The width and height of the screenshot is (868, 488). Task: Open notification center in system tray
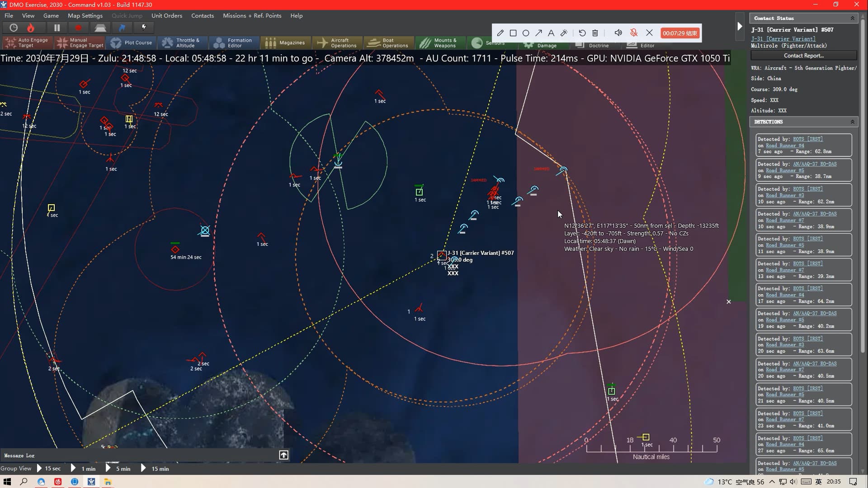853,482
